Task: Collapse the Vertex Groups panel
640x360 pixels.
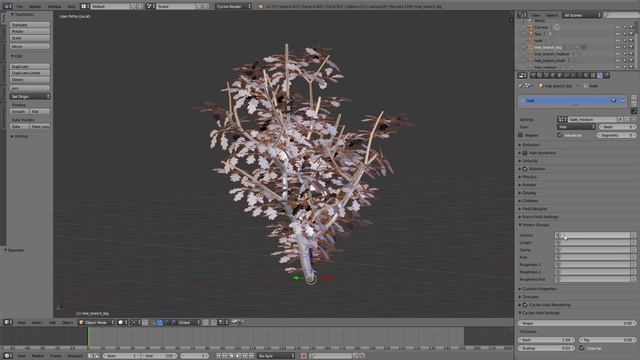Action: point(535,224)
